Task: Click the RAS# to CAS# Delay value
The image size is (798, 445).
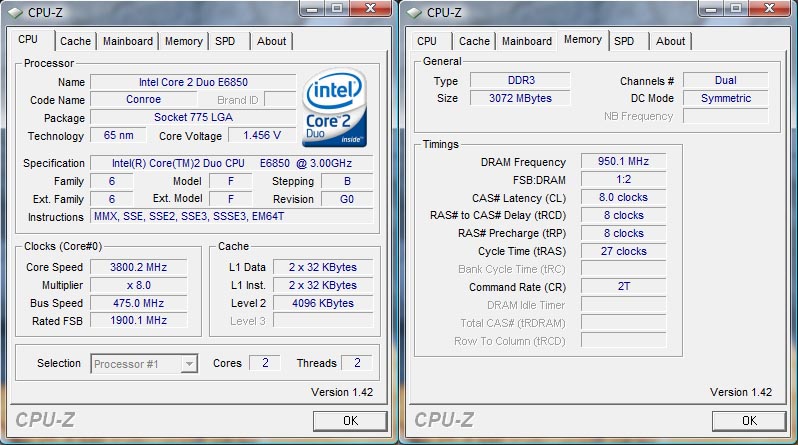Action: pyautogui.click(x=623, y=215)
